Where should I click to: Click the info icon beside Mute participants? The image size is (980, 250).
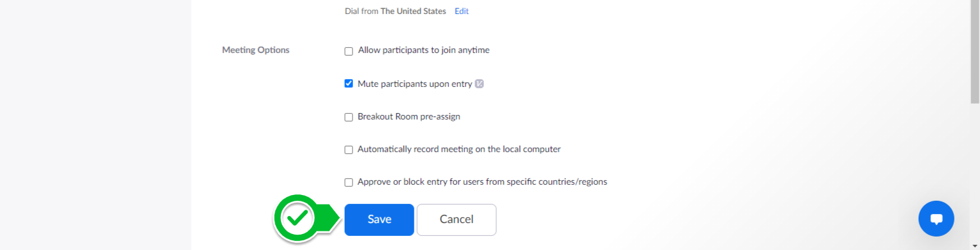(x=479, y=84)
